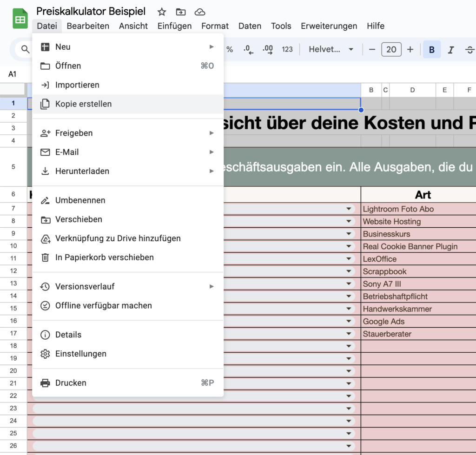Click the move-to-folder icon beside title
Screen dimensions: 476x455
point(180,12)
